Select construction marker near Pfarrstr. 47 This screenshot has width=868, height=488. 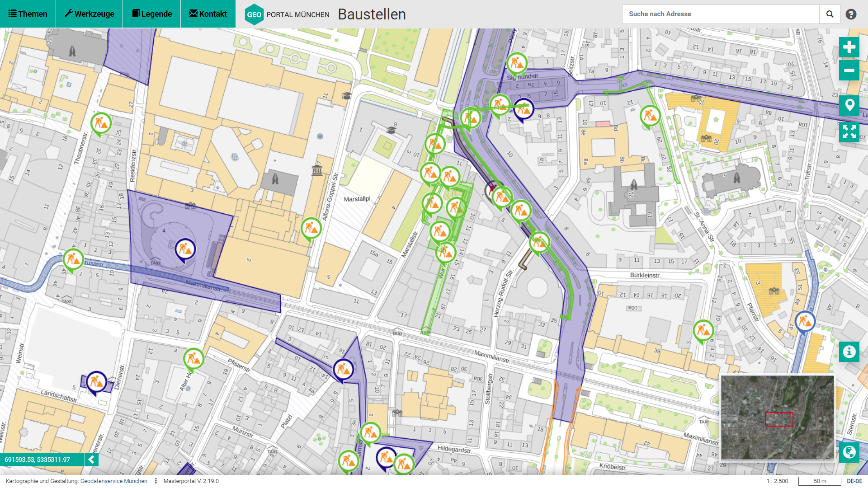click(x=805, y=322)
